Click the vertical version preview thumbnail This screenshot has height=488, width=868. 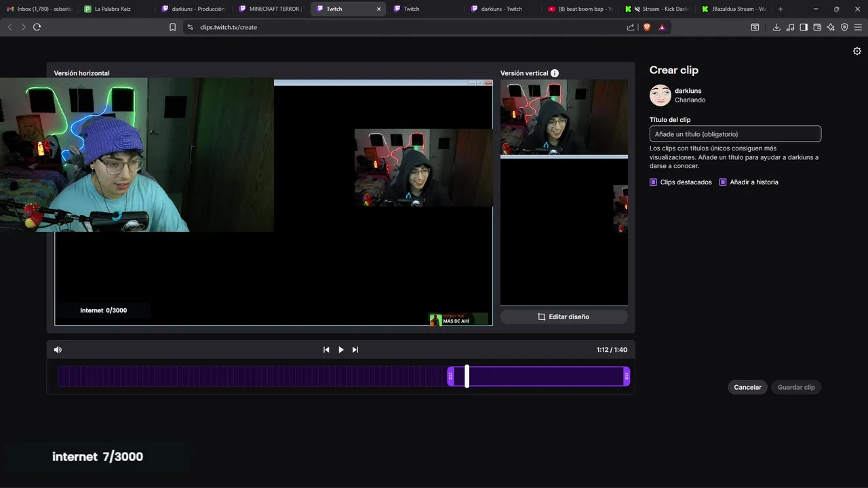564,192
